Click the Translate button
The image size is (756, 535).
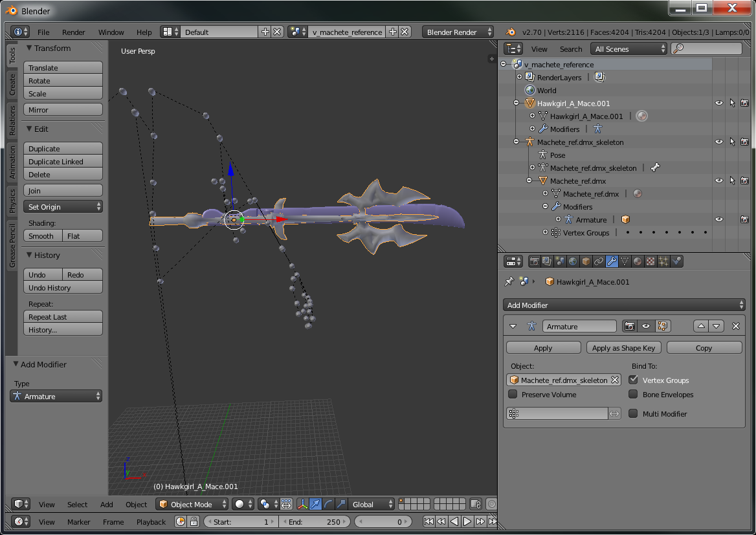63,67
